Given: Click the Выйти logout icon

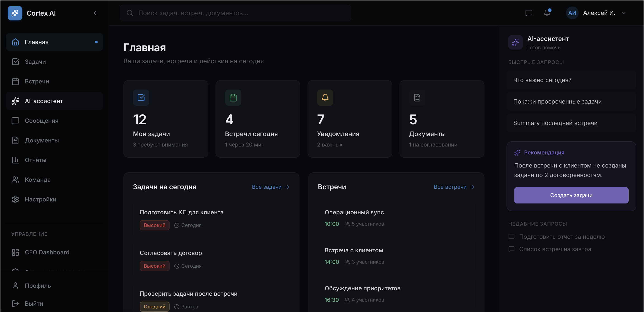Looking at the screenshot, I should point(15,303).
